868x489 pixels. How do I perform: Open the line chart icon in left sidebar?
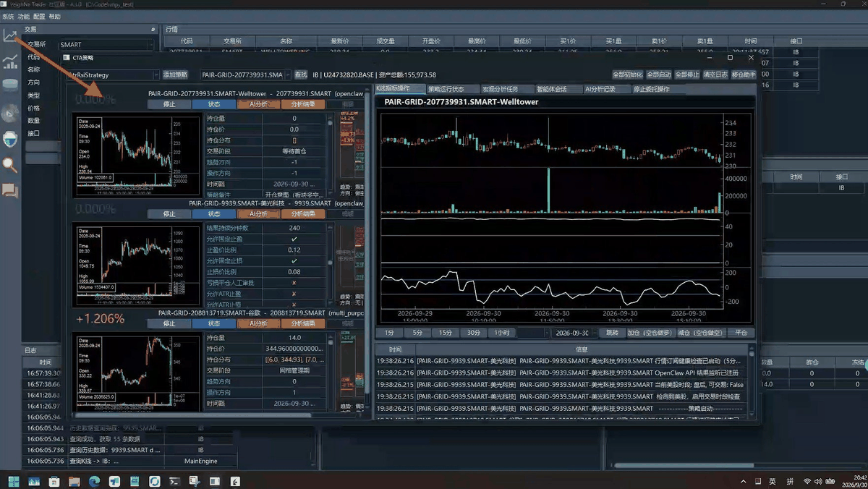coord(10,35)
